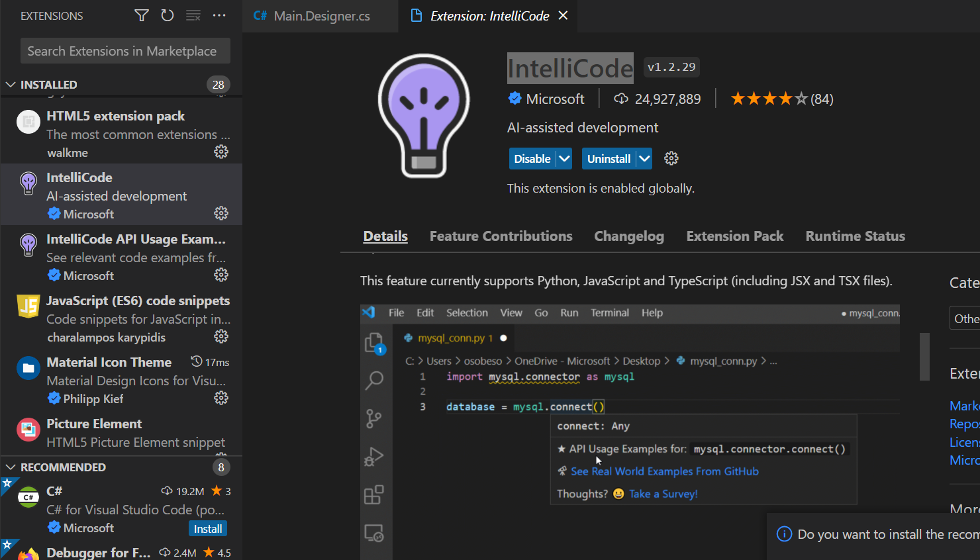Click 'This extension is enabled globally' text

[x=601, y=189]
